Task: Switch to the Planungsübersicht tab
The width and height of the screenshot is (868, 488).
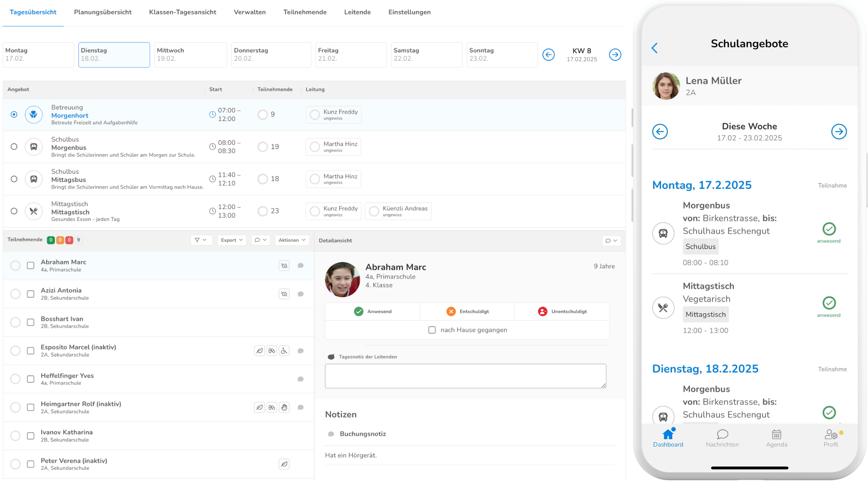Action: [103, 12]
